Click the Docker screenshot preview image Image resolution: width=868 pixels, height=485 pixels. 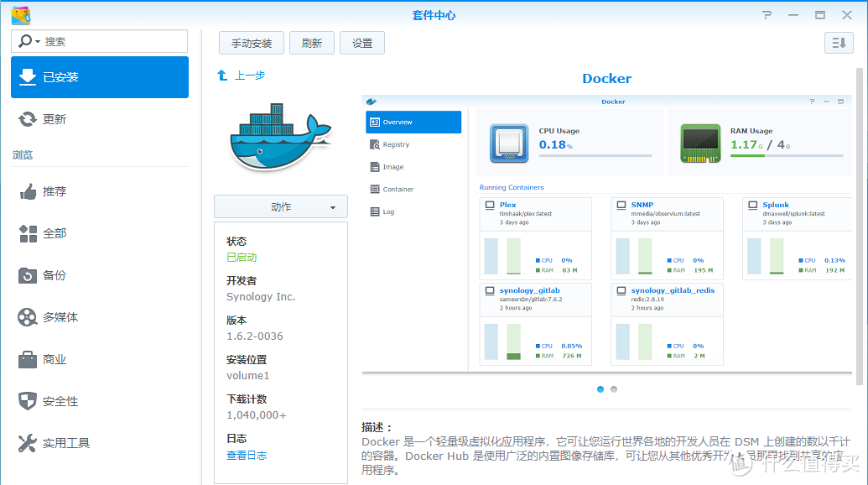pyautogui.click(x=606, y=233)
